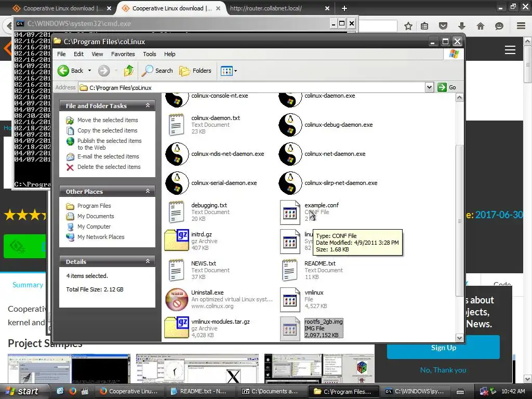This screenshot has height=399, width=532.
Task: Go to Program Files in Other Places
Action: point(94,206)
